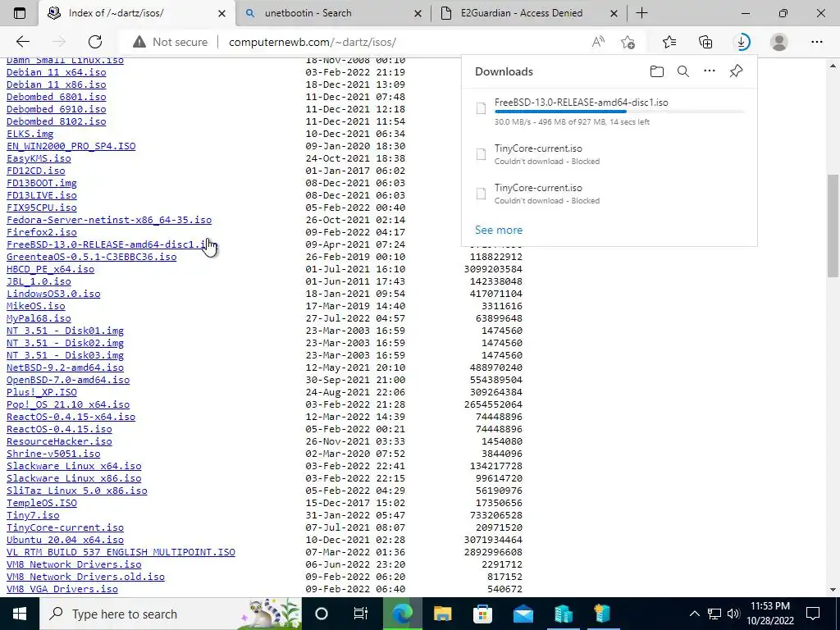Open the Favorites list icon

[x=669, y=42]
